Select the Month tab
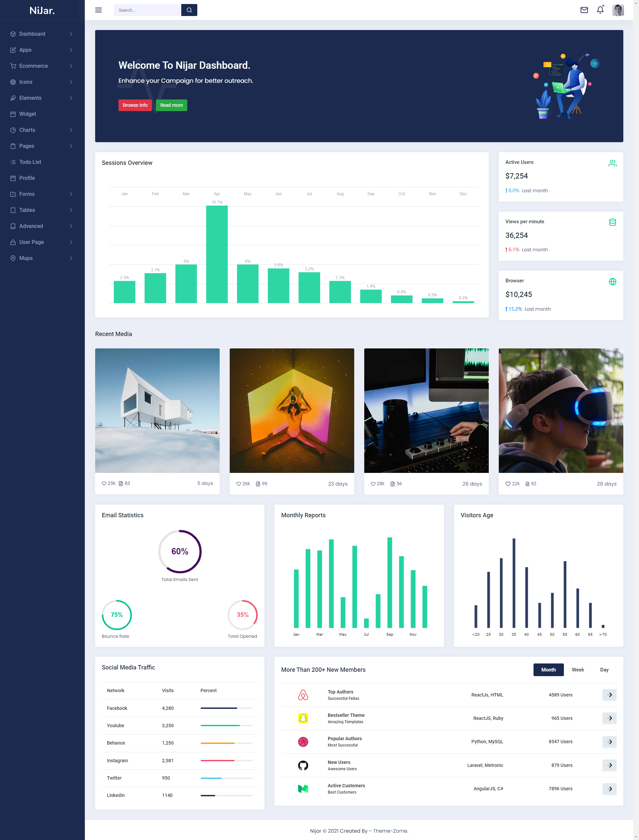The image size is (639, 840). [x=548, y=670]
